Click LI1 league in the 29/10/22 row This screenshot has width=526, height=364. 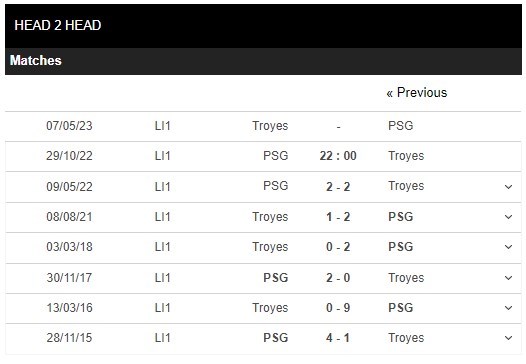(163, 156)
